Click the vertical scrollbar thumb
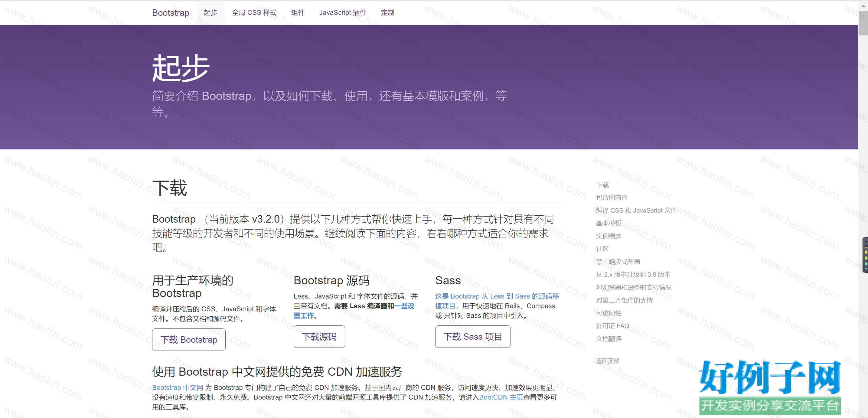 pyautogui.click(x=863, y=23)
